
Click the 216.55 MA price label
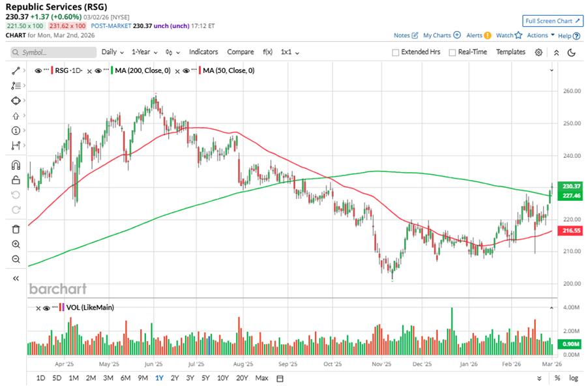570,231
